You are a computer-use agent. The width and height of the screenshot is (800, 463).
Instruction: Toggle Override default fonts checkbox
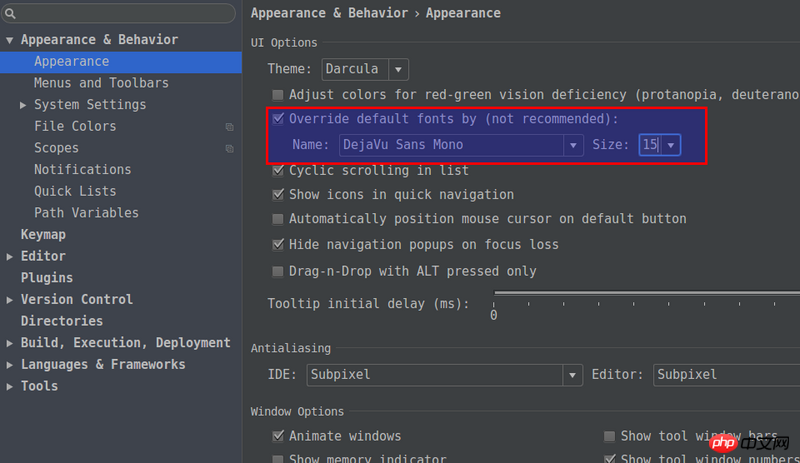278,118
